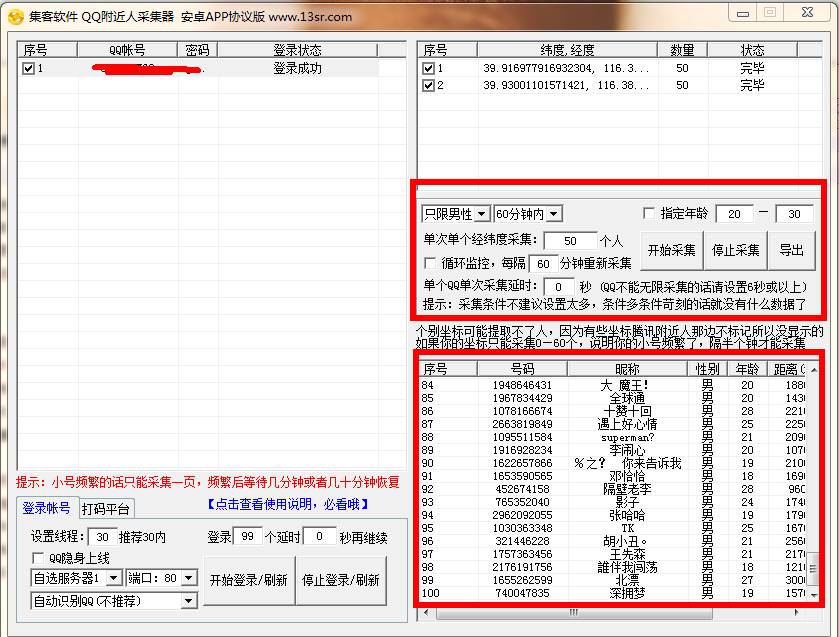Select result row 100 nicknamed 深拥梦

pos(613,593)
